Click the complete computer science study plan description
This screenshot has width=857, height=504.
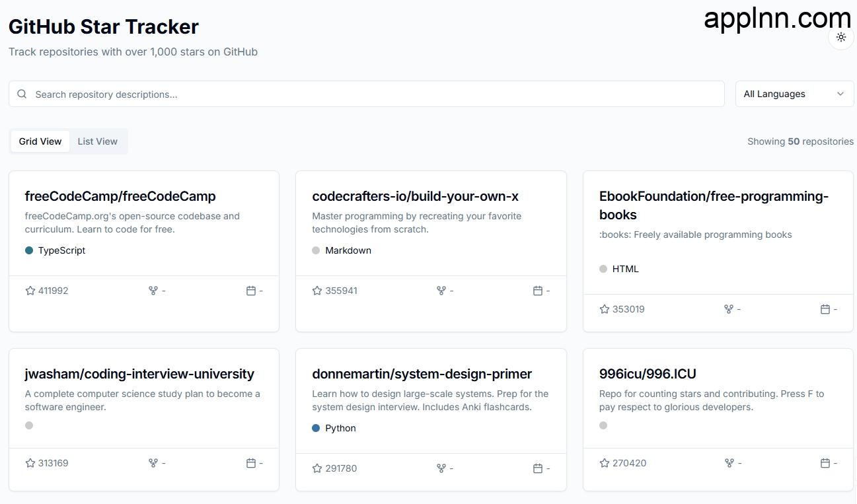coord(143,400)
